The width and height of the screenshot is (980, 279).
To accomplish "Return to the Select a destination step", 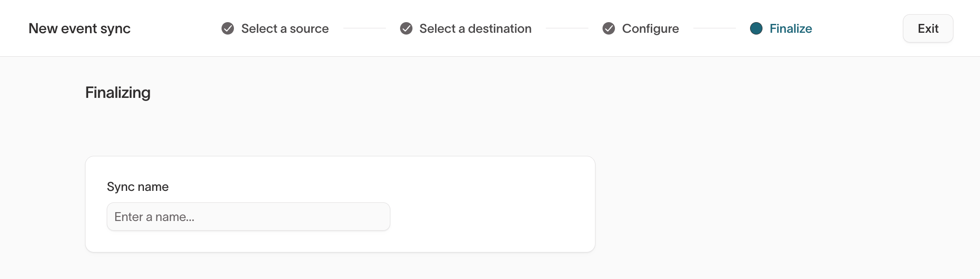I will click(475, 28).
